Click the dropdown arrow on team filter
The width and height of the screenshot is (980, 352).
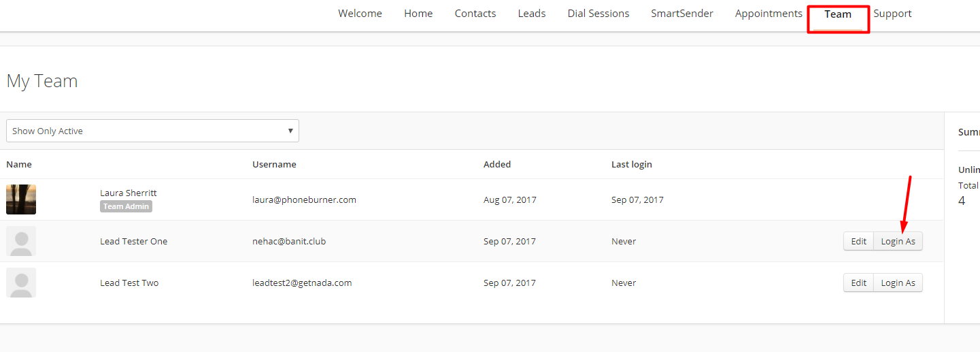tap(290, 131)
